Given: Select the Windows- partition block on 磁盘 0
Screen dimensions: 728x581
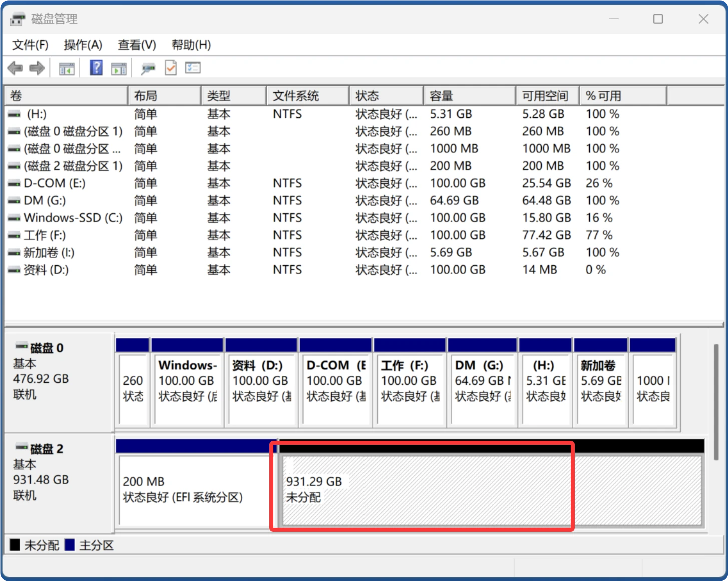Looking at the screenshot, I should click(187, 383).
